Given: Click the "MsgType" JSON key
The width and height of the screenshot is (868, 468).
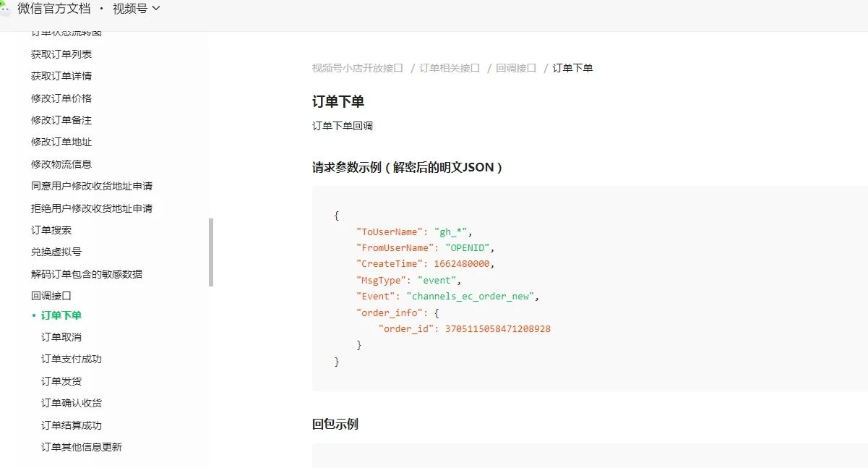Looking at the screenshot, I should [379, 280].
